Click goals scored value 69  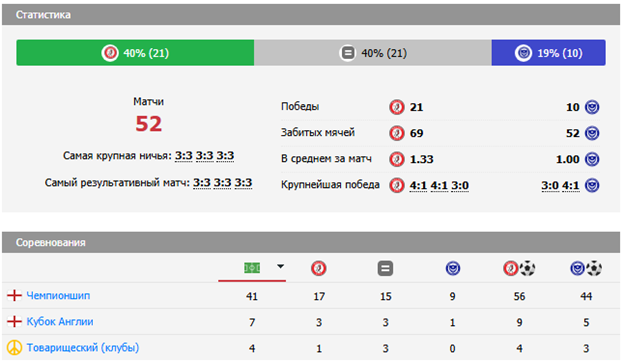[x=417, y=133]
